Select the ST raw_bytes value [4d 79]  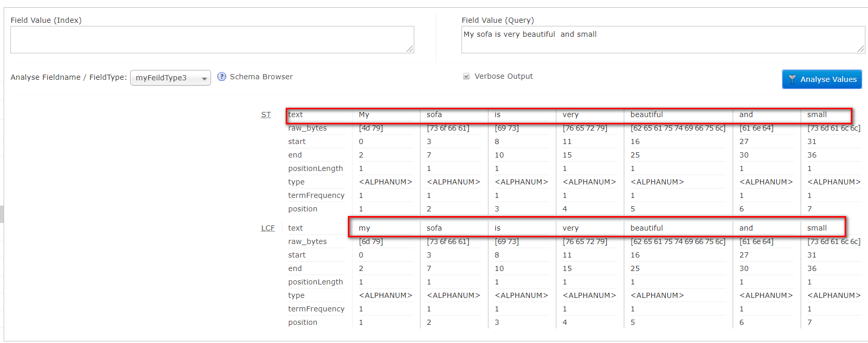(x=371, y=128)
